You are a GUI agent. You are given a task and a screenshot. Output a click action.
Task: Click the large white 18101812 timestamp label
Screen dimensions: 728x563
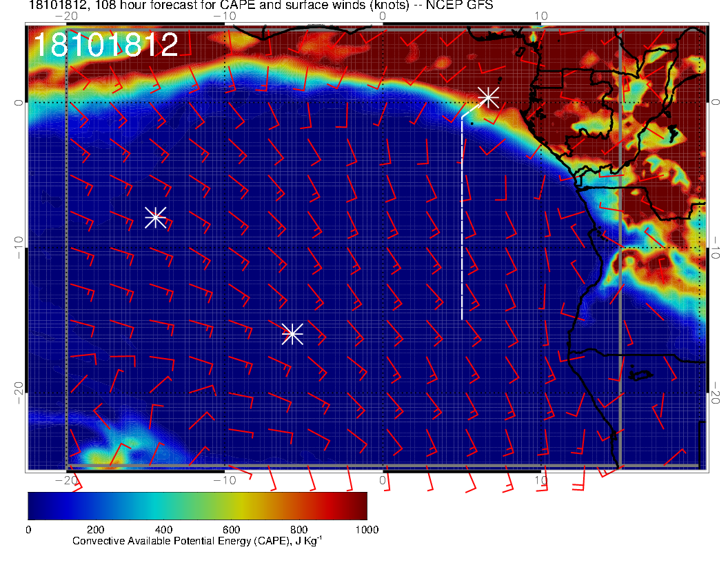(x=105, y=46)
